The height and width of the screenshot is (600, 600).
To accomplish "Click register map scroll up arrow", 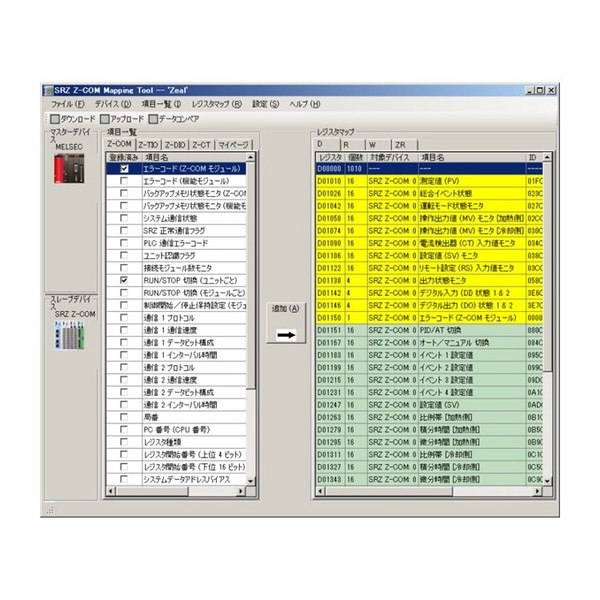I will coord(548,157).
